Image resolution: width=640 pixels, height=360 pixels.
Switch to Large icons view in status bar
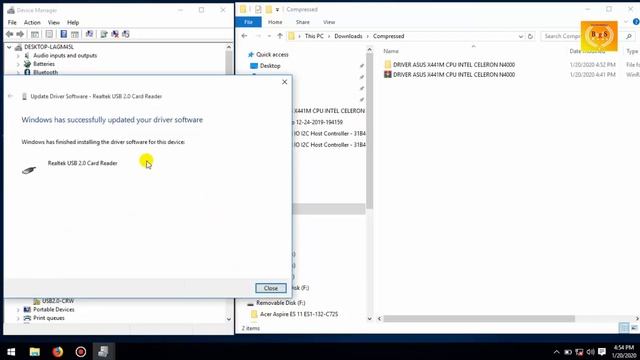pos(634,328)
